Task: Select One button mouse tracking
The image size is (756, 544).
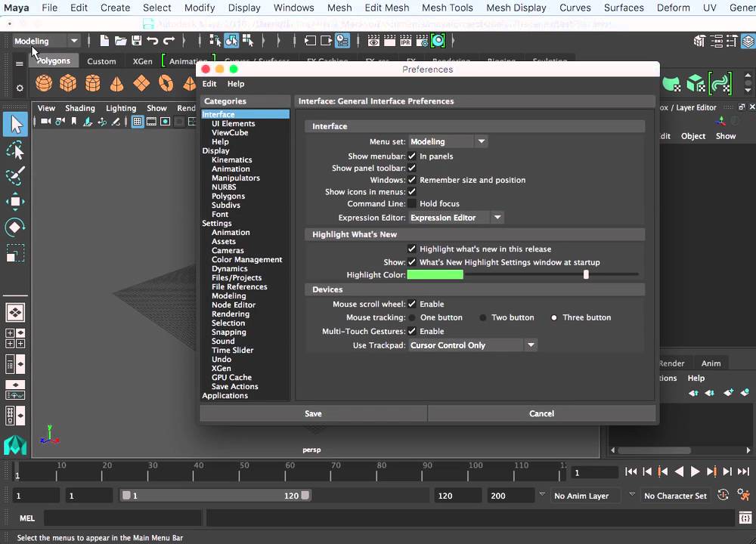Action: point(412,317)
